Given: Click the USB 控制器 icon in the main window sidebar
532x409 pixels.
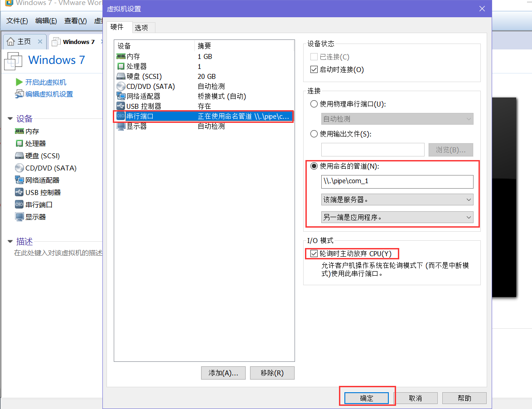Looking at the screenshot, I should click(x=19, y=192).
